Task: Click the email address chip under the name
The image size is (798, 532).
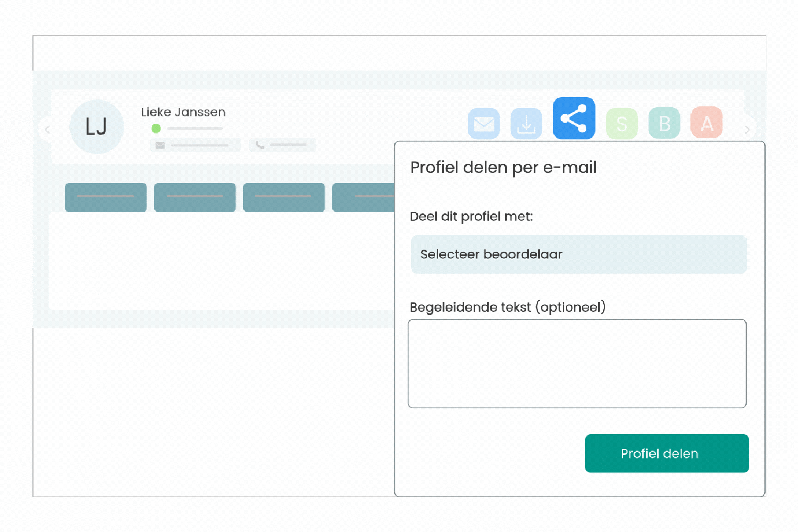Action: 195,145
